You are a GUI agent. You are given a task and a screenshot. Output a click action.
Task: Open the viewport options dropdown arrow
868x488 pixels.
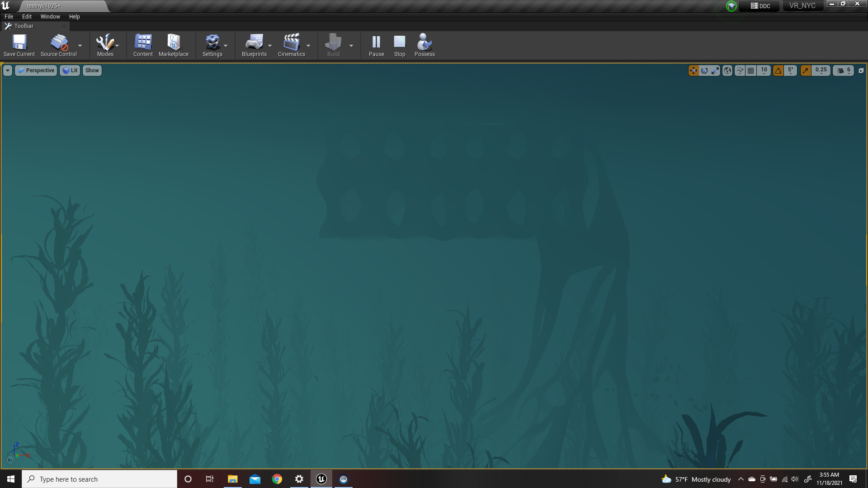(x=8, y=70)
